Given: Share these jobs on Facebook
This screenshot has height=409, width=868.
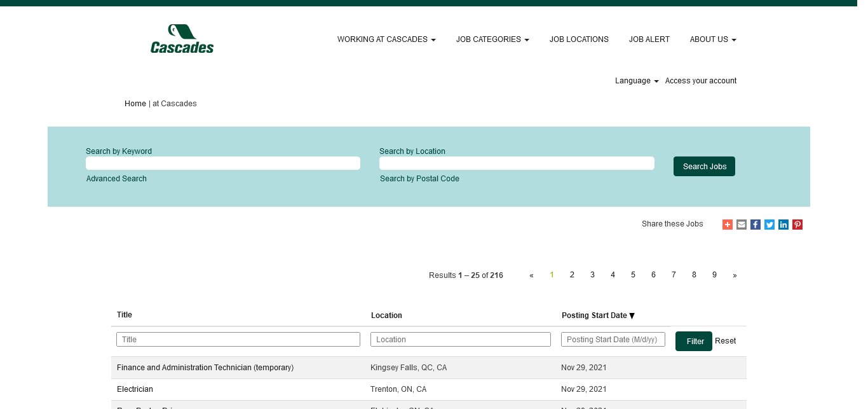Looking at the screenshot, I should coord(756,225).
